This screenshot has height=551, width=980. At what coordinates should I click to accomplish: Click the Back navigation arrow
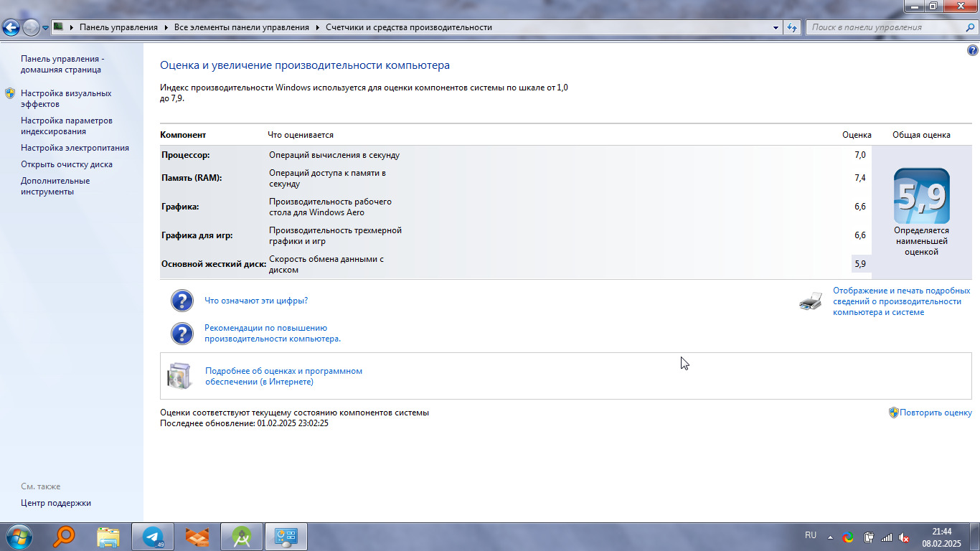[x=11, y=28]
